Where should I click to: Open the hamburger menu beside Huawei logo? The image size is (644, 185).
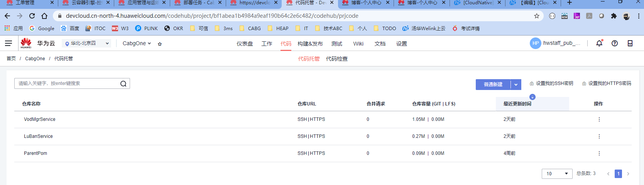pos(8,43)
